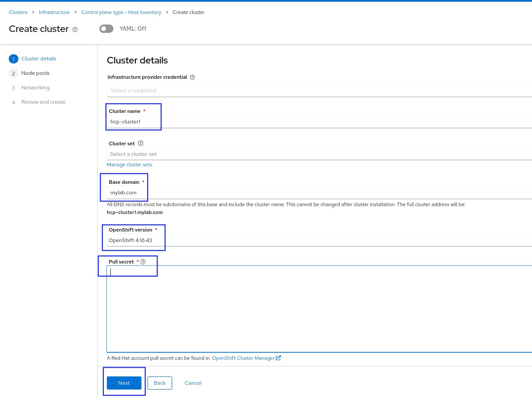The width and height of the screenshot is (532, 397).
Task: Click the Create cluster breadcrumb text
Action: 189,12
